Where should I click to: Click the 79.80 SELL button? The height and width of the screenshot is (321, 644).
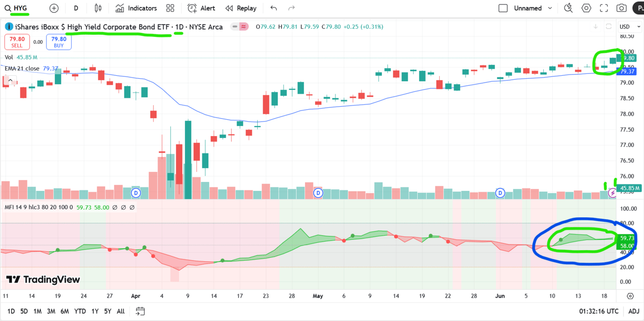[17, 42]
